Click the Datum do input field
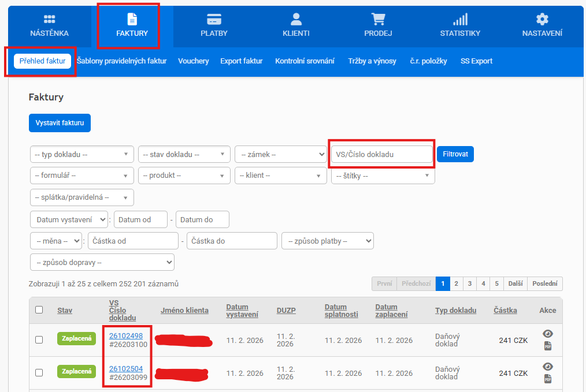Image resolution: width=586 pixels, height=392 pixels. coord(202,219)
